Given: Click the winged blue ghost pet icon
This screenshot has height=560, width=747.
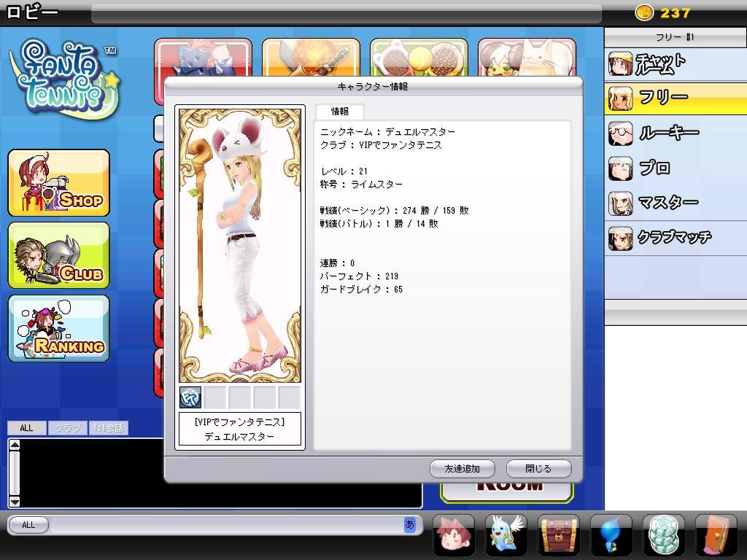Looking at the screenshot, I should coord(506,534).
